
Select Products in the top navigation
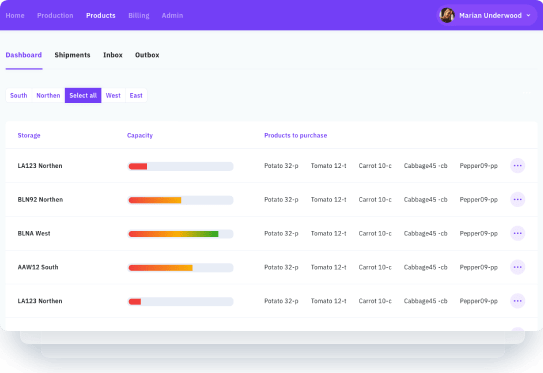pos(101,16)
